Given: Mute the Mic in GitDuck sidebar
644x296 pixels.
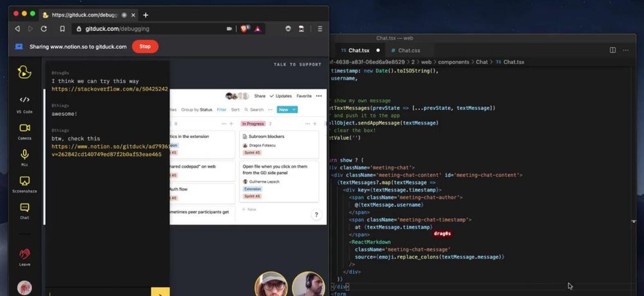Looking at the screenshot, I should click(24, 158).
